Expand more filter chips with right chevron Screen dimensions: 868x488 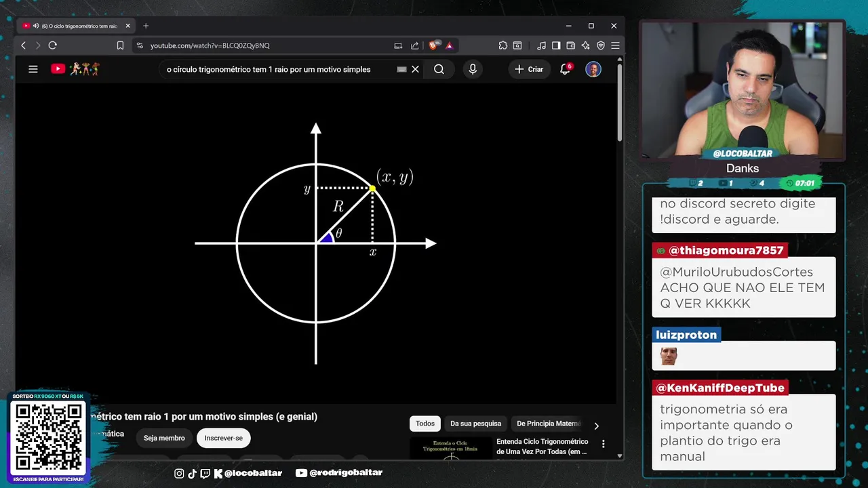(x=597, y=426)
